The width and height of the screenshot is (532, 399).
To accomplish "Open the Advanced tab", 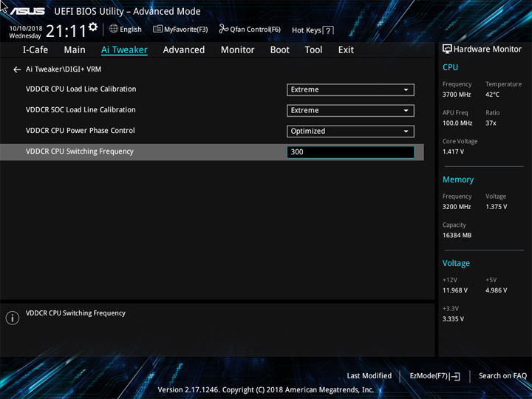I will [x=184, y=50].
